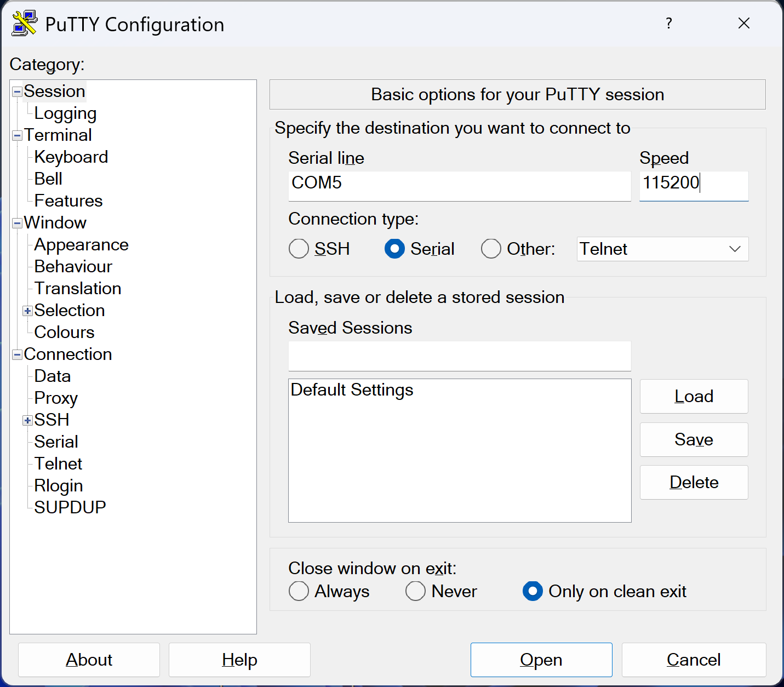Collapse the Terminal tree node

(17, 135)
